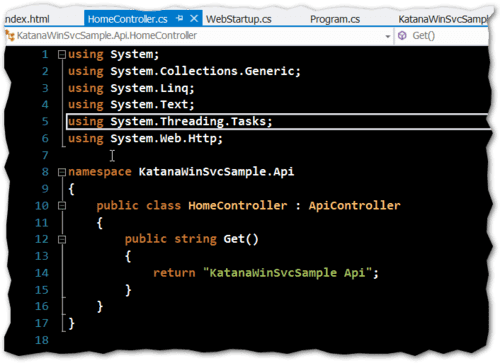Click 'System.Web.Http' on line 6

point(163,138)
